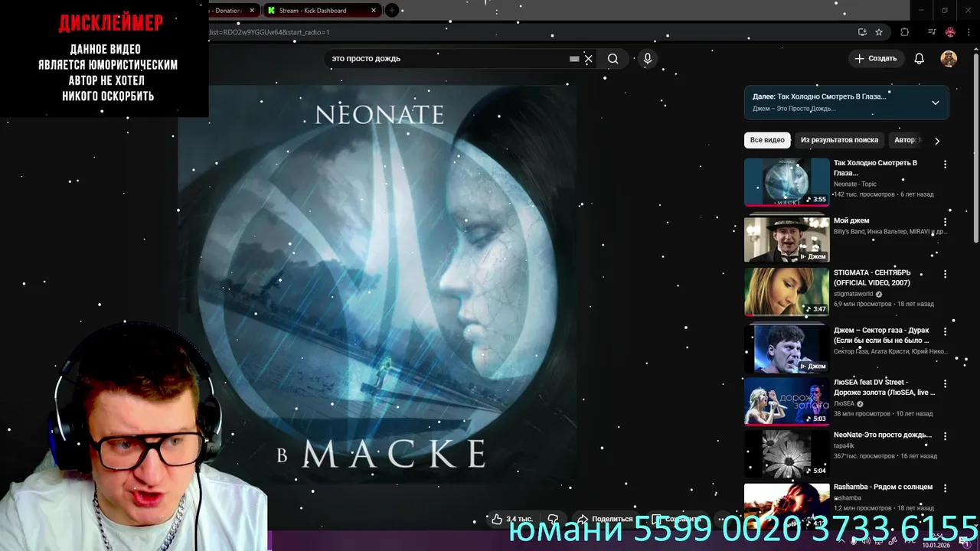Viewport: 980px width, 551px height.
Task: Open options menu for "Так Холодно Смотреть В Глаза"
Action: pos(945,165)
